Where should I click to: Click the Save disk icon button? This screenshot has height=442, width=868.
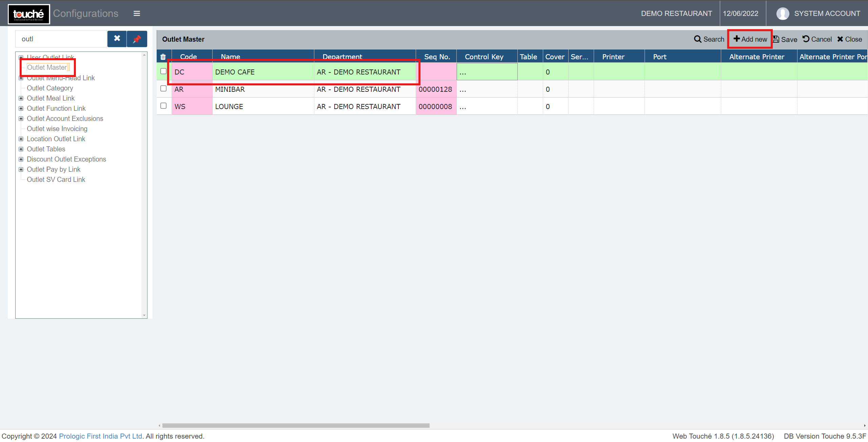click(x=785, y=39)
